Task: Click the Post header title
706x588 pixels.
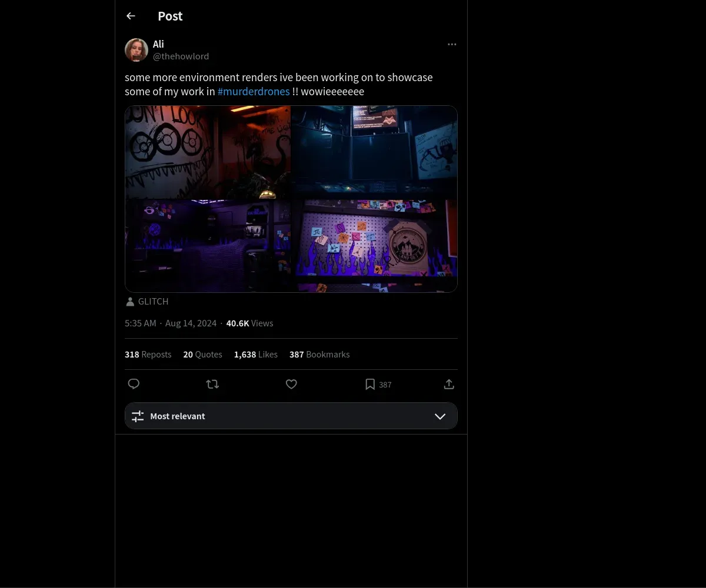Action: (x=170, y=16)
